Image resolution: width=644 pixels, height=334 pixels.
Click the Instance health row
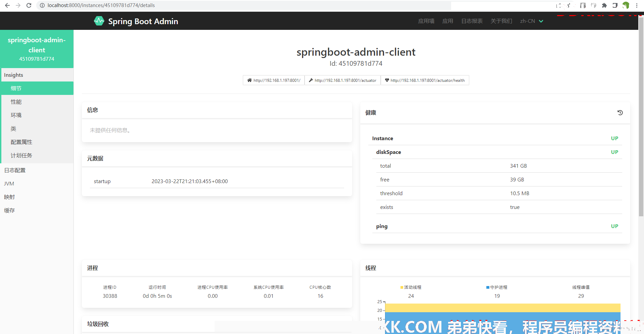click(x=495, y=138)
